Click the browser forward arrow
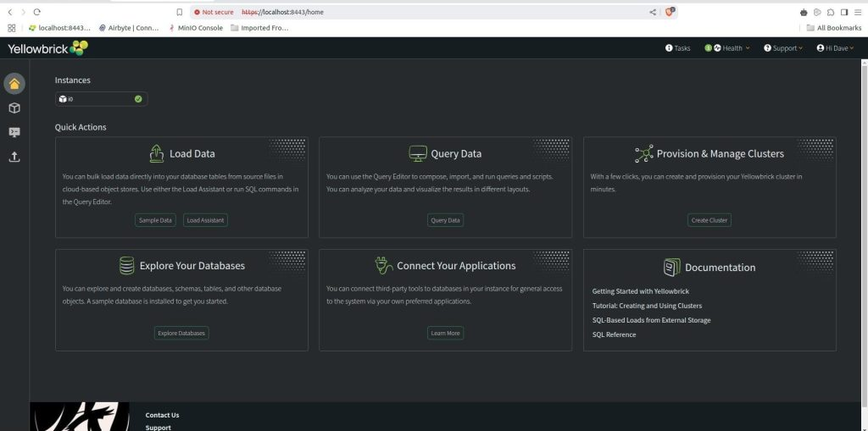The image size is (868, 431). click(x=23, y=12)
